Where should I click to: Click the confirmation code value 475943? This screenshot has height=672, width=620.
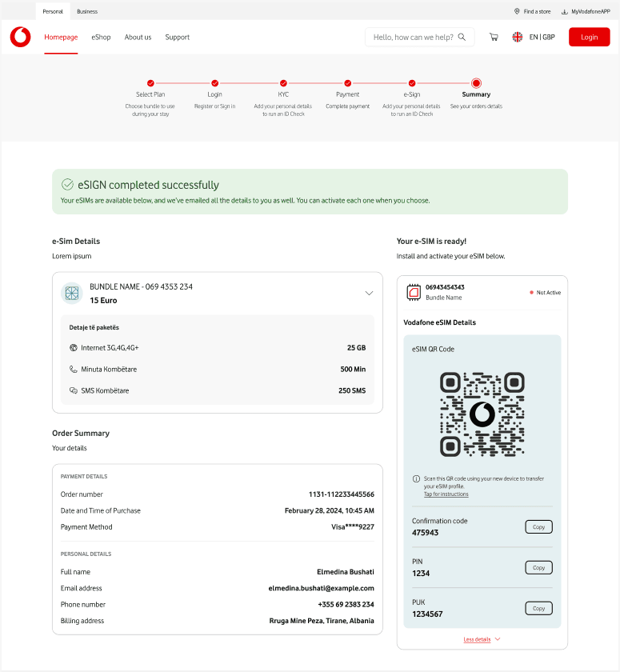click(x=425, y=532)
